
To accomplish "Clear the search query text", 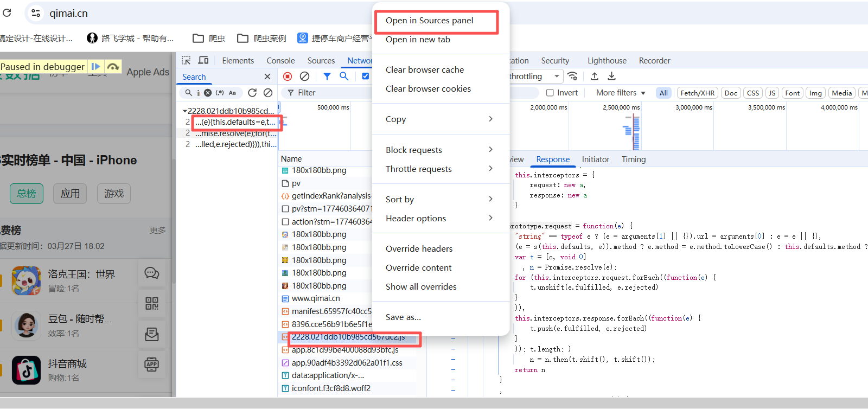I will coord(208,93).
